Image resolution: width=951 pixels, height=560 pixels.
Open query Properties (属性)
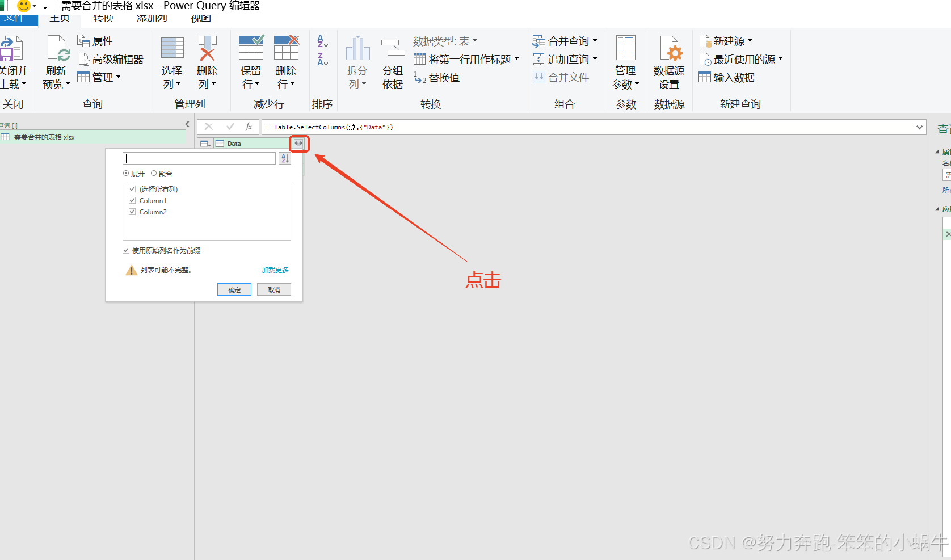click(95, 41)
